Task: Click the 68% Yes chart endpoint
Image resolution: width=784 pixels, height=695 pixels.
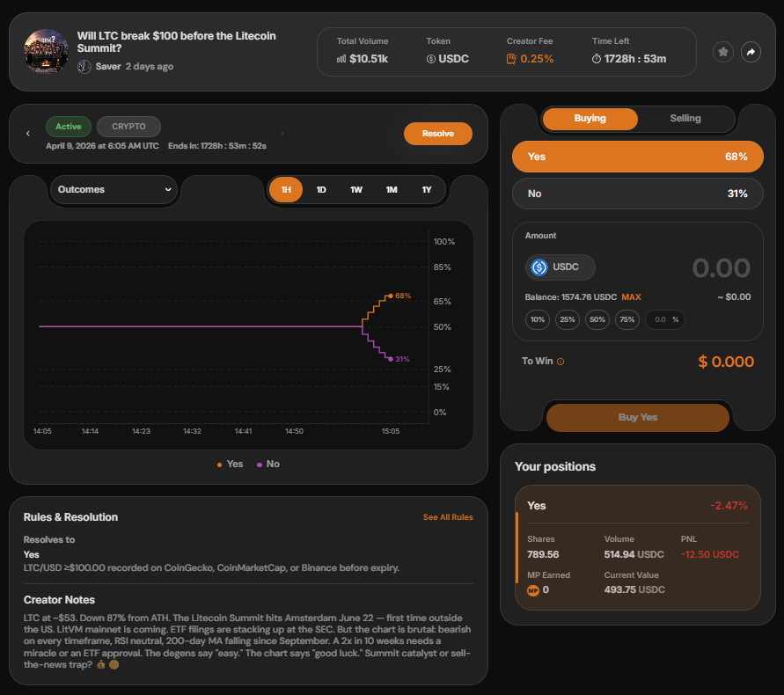Action: point(391,296)
